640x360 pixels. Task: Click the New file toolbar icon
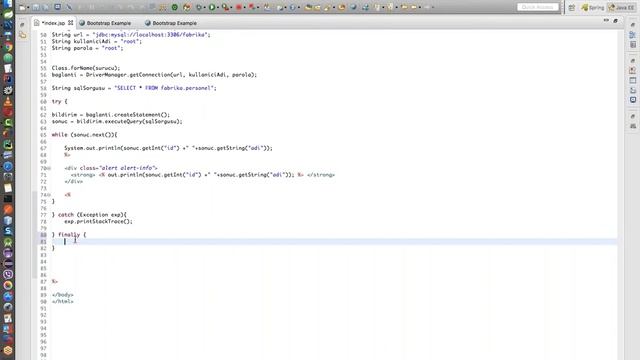click(22, 7)
